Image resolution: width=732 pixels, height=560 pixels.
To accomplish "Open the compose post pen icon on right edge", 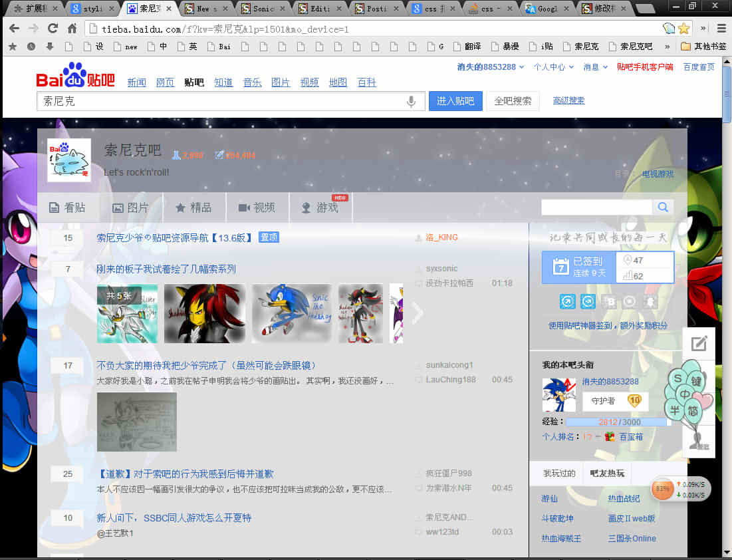I will (699, 344).
